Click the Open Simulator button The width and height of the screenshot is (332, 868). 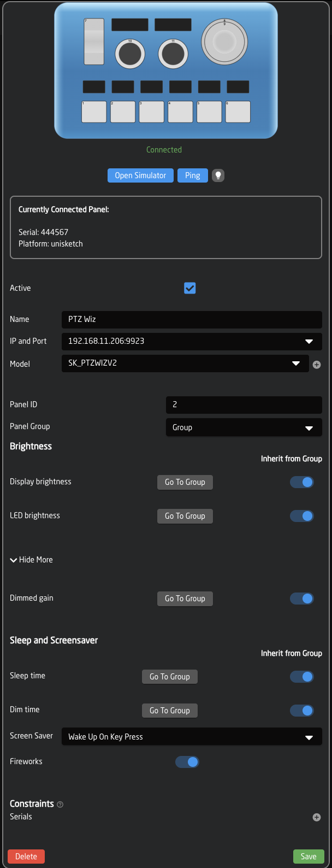click(x=140, y=175)
